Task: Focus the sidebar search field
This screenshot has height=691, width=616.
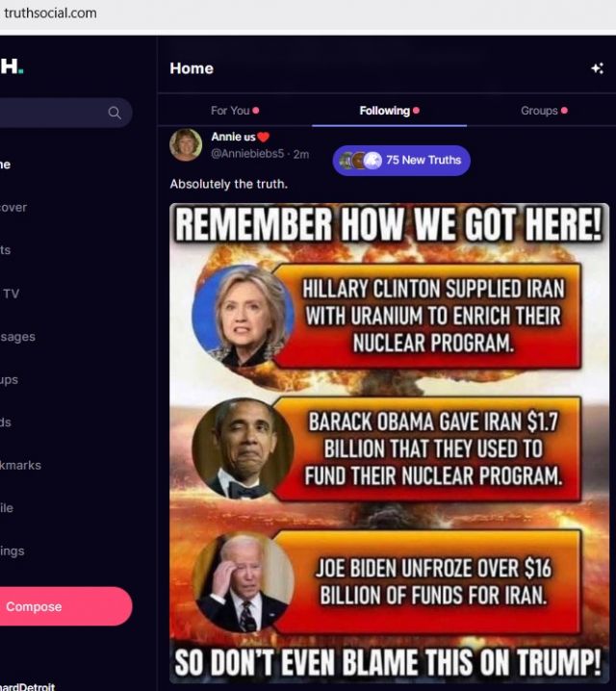Action: point(66,113)
